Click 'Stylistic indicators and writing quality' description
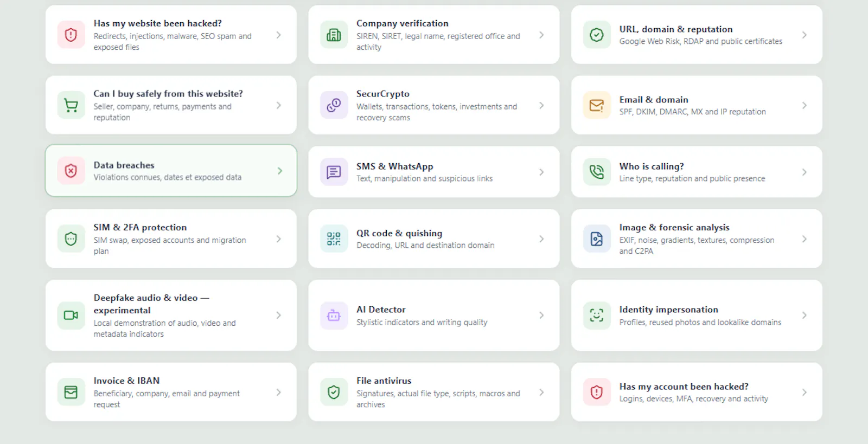The width and height of the screenshot is (868, 444). (422, 323)
